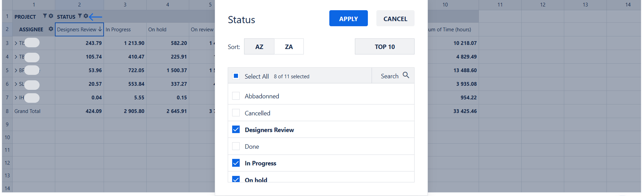This screenshot has width=644, height=196.
Task: Click the TOP 10 button
Action: coord(385,47)
